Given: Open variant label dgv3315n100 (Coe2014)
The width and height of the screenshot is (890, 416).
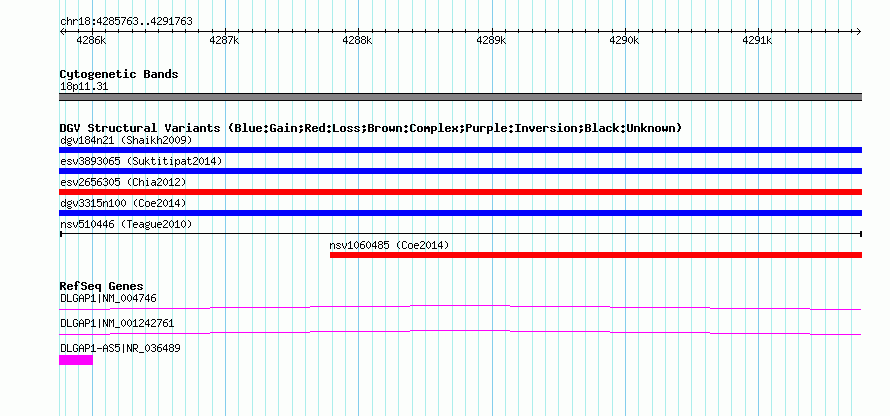Looking at the screenshot, I should [x=123, y=203].
